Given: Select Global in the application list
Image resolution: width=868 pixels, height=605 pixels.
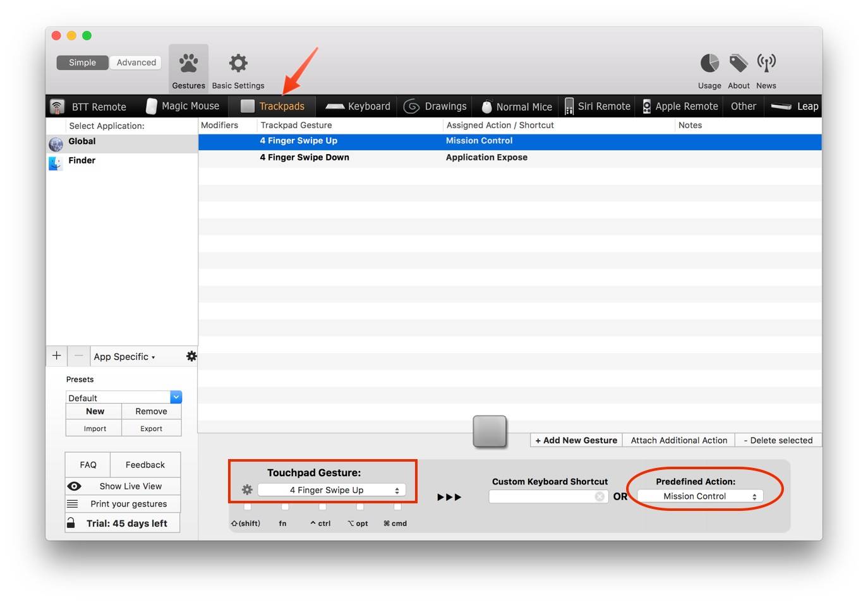Looking at the screenshot, I should (x=122, y=143).
